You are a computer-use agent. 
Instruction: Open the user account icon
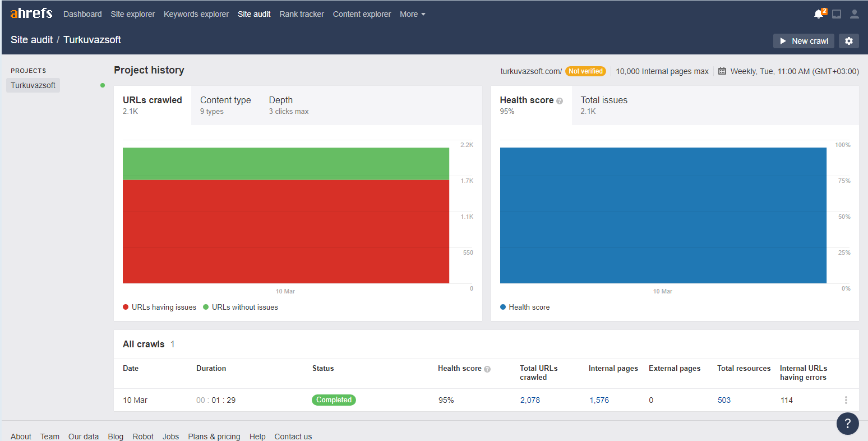[x=855, y=14]
